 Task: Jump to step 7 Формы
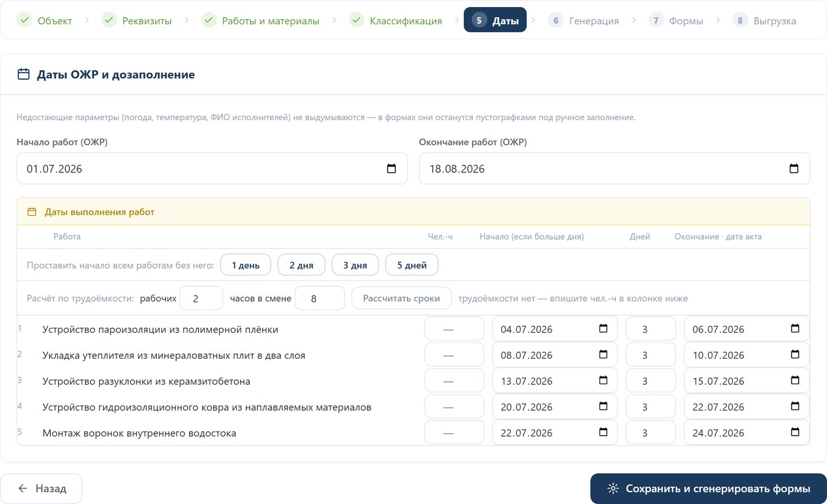(676, 21)
